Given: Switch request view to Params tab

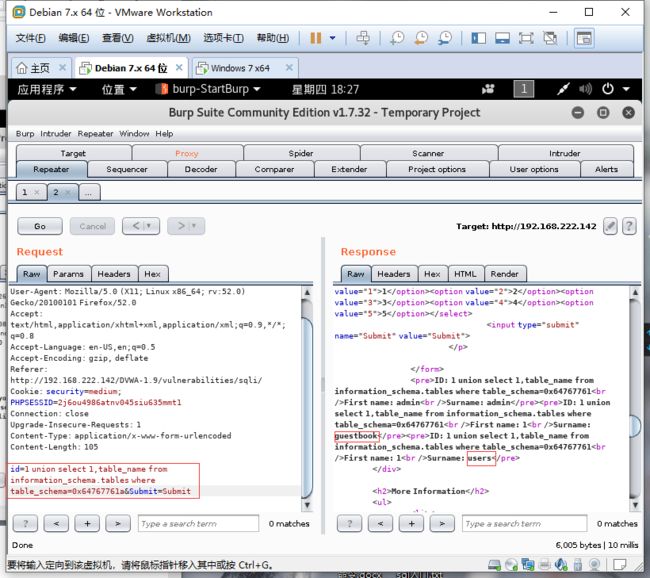Looking at the screenshot, I should tap(68, 274).
